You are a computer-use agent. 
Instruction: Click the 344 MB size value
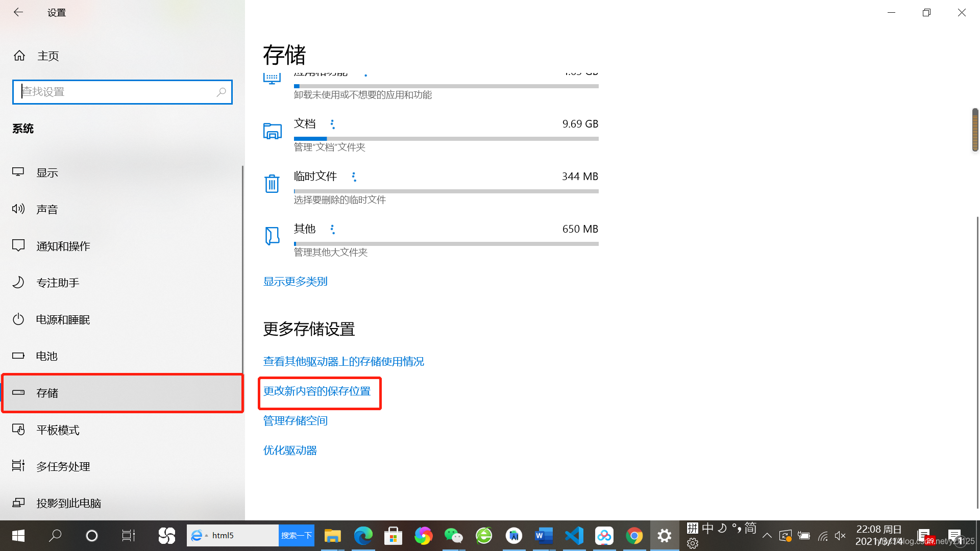tap(580, 177)
